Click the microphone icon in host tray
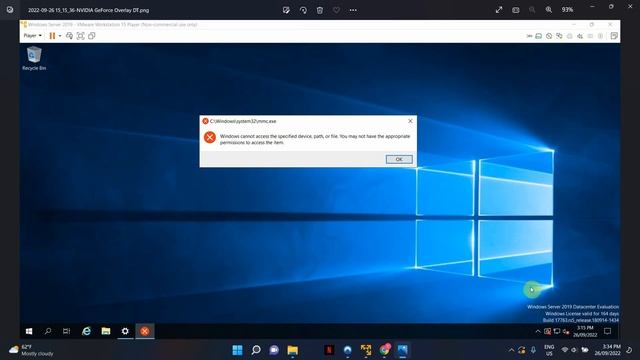 (533, 350)
